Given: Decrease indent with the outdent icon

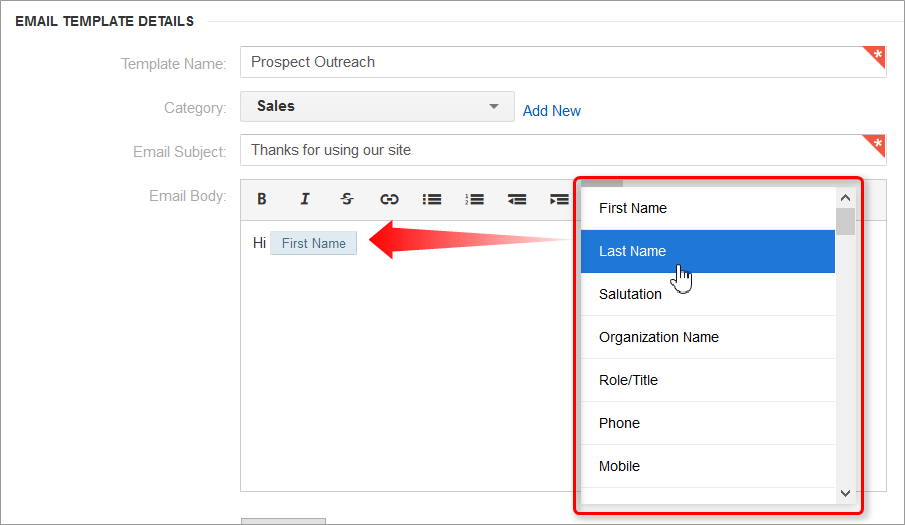Looking at the screenshot, I should [x=517, y=199].
